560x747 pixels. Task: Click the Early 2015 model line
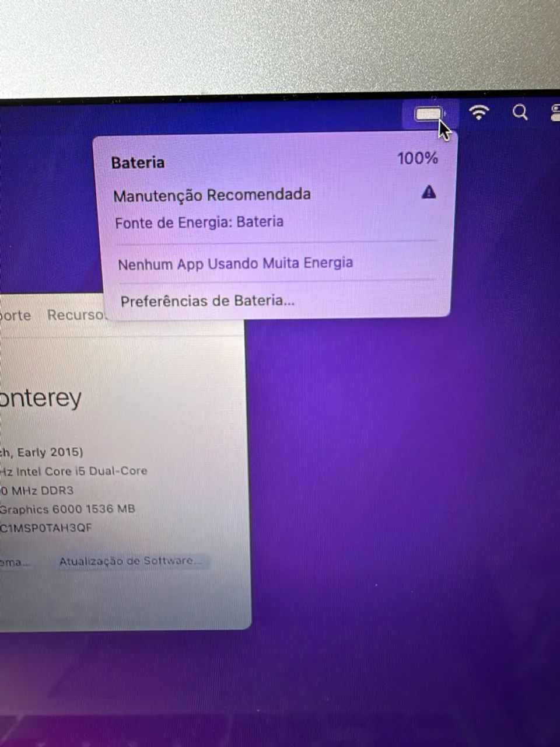click(x=41, y=452)
